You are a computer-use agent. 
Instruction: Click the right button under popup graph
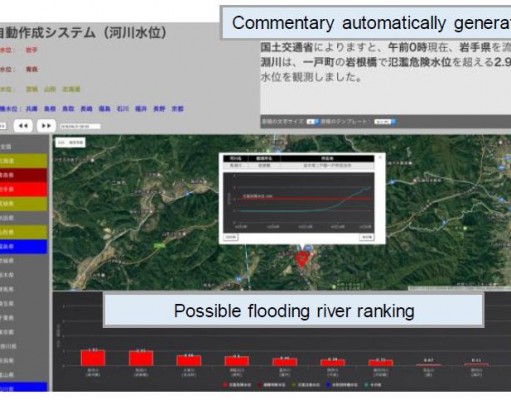[x=367, y=237]
